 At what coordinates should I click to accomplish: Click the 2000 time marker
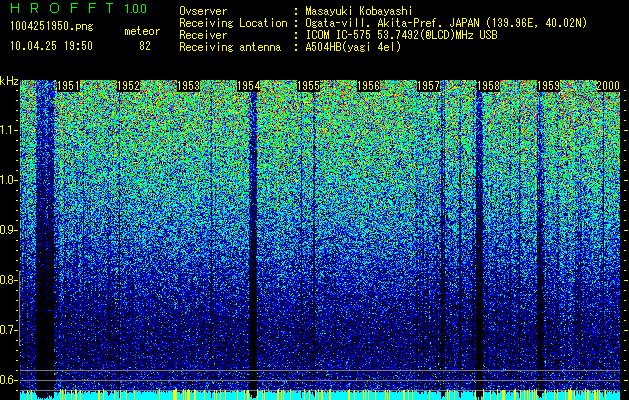(x=608, y=86)
